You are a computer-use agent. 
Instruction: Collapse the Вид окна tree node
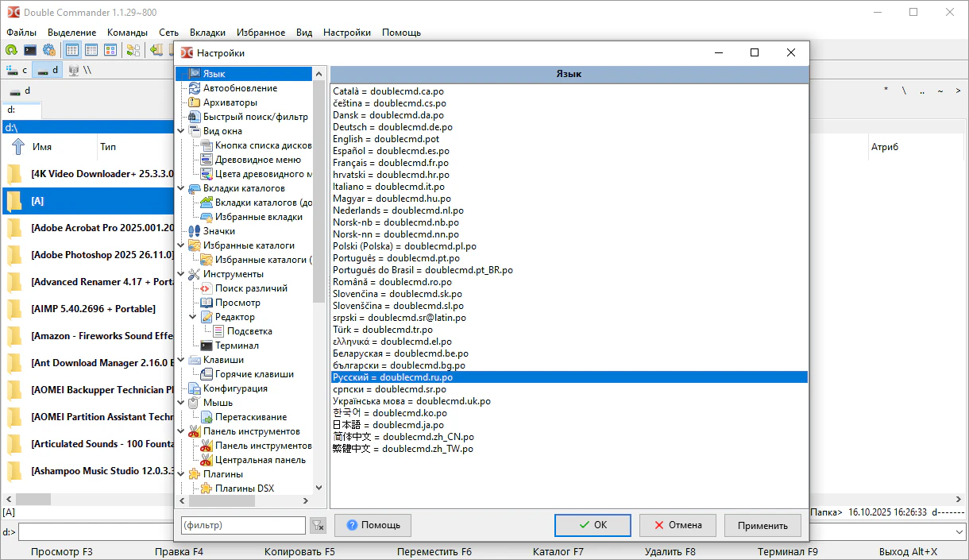pyautogui.click(x=181, y=131)
